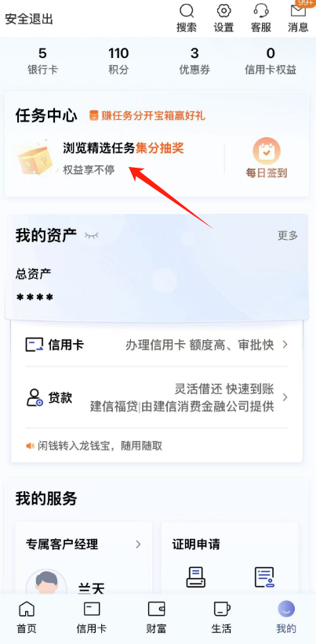Tap the document icon under 证明申请

tap(263, 577)
